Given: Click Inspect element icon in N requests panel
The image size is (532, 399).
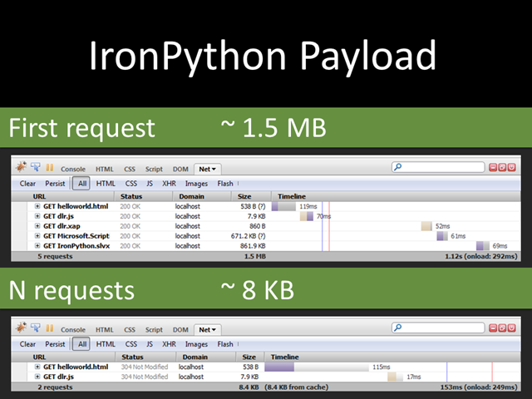Looking at the screenshot, I should [35, 328].
